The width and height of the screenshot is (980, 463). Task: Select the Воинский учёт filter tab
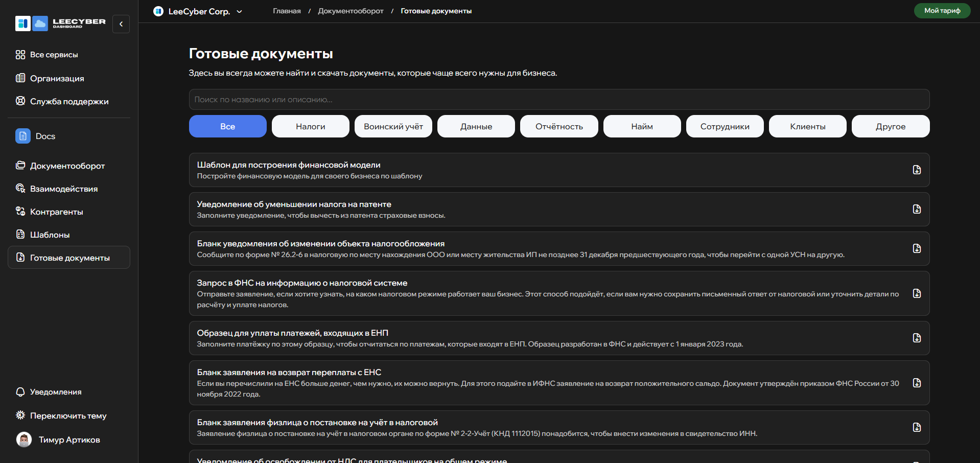(393, 126)
